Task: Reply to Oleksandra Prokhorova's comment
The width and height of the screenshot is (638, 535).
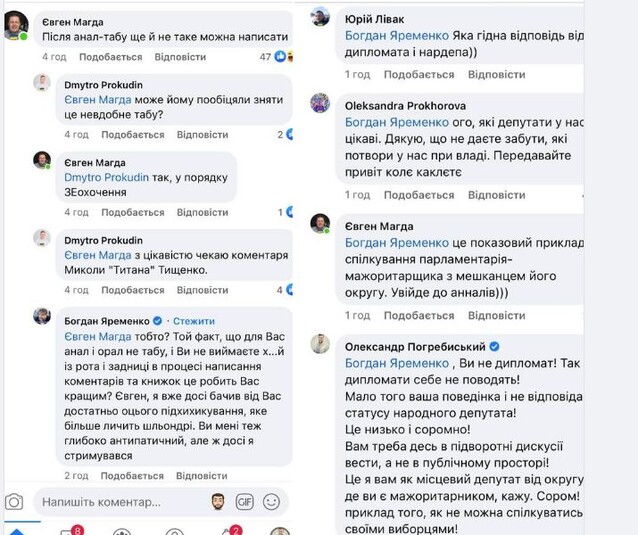Action: coord(496,195)
